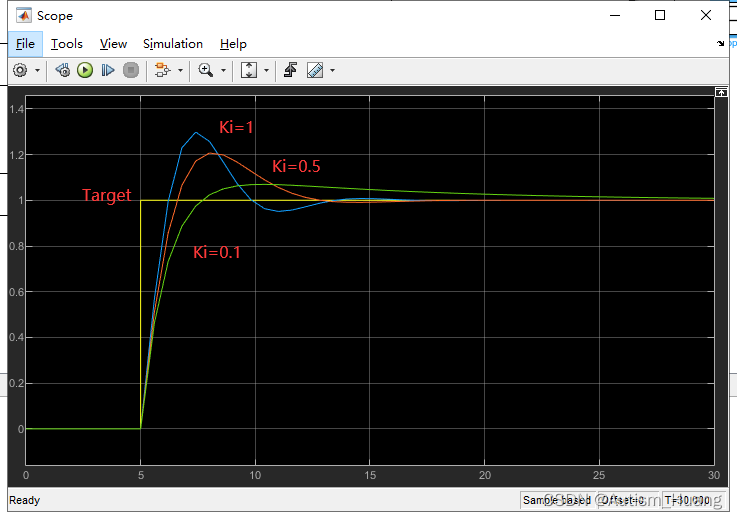Click the Step Forward button
Viewport: 737px width, 519px height.
coord(108,71)
